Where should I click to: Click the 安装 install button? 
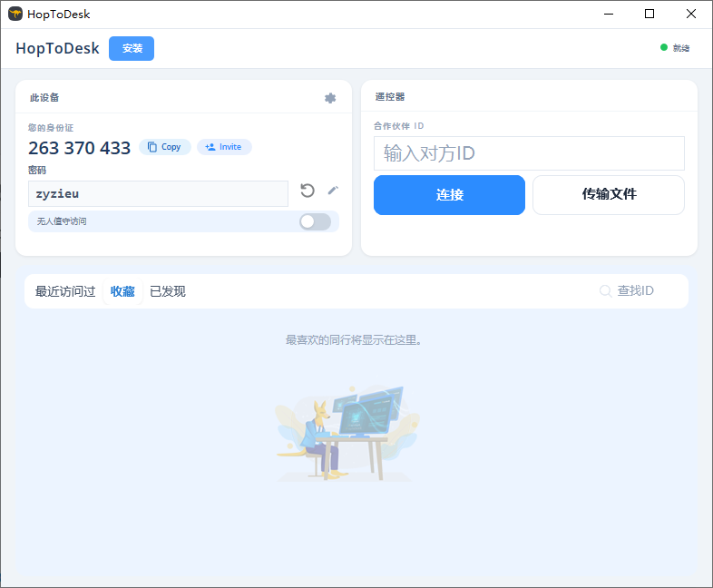[x=132, y=48]
